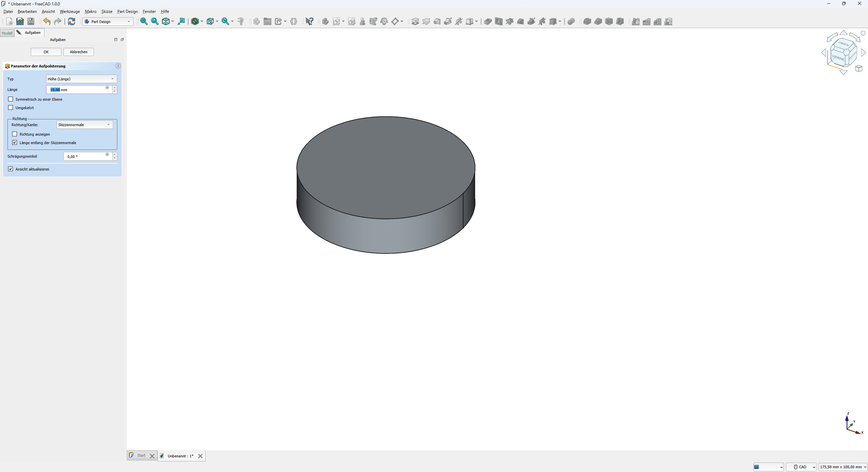This screenshot has width=868, height=472.
Task: Click the Undo arrow icon
Action: (x=47, y=22)
